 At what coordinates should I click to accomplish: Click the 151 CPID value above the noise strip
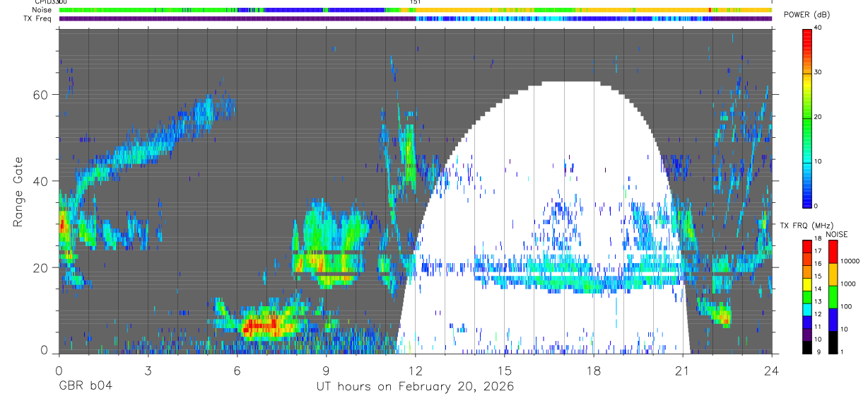[x=416, y=3]
